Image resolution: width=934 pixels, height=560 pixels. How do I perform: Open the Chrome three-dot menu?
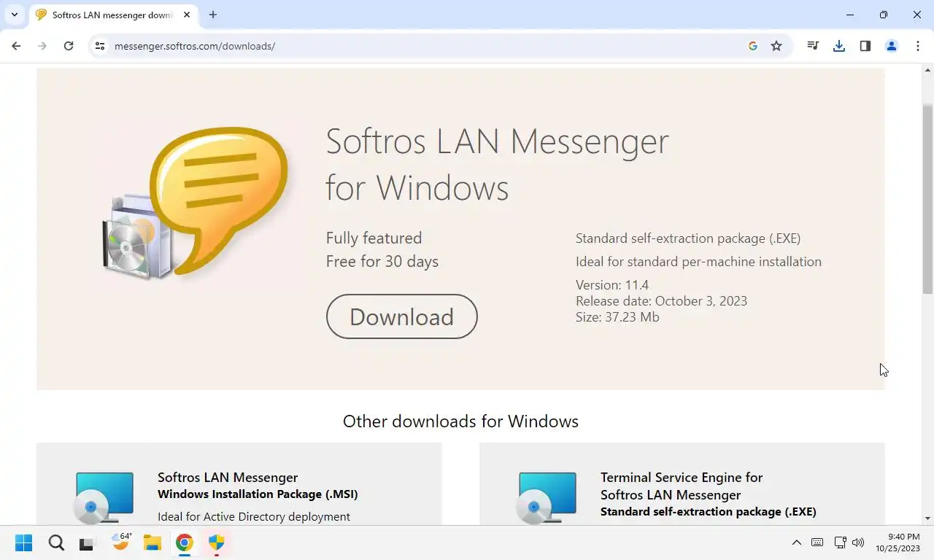tap(918, 46)
